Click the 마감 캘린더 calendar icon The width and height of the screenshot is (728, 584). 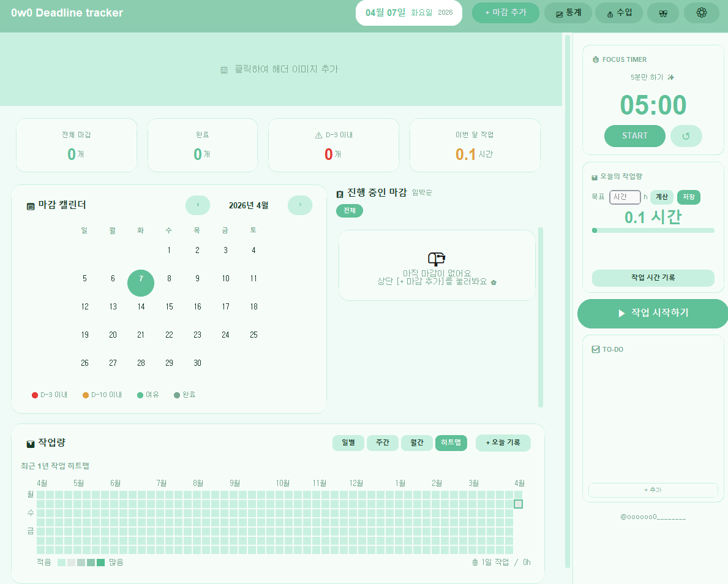(31, 207)
